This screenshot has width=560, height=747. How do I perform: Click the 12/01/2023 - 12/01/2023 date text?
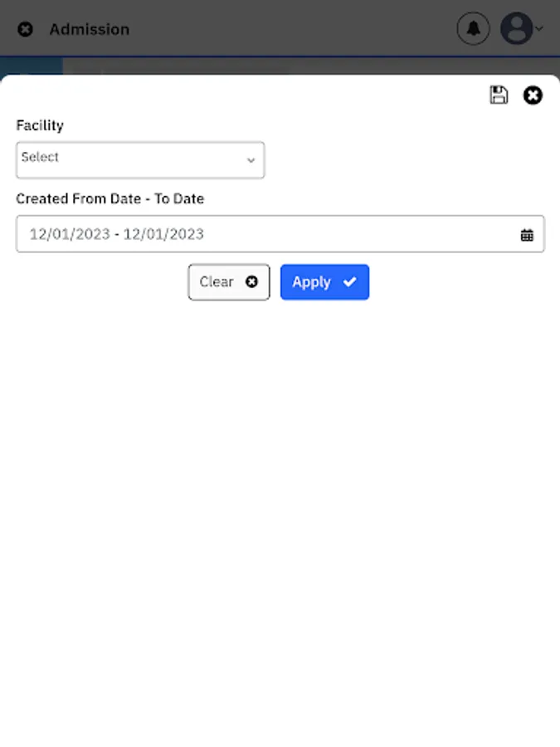(x=116, y=234)
